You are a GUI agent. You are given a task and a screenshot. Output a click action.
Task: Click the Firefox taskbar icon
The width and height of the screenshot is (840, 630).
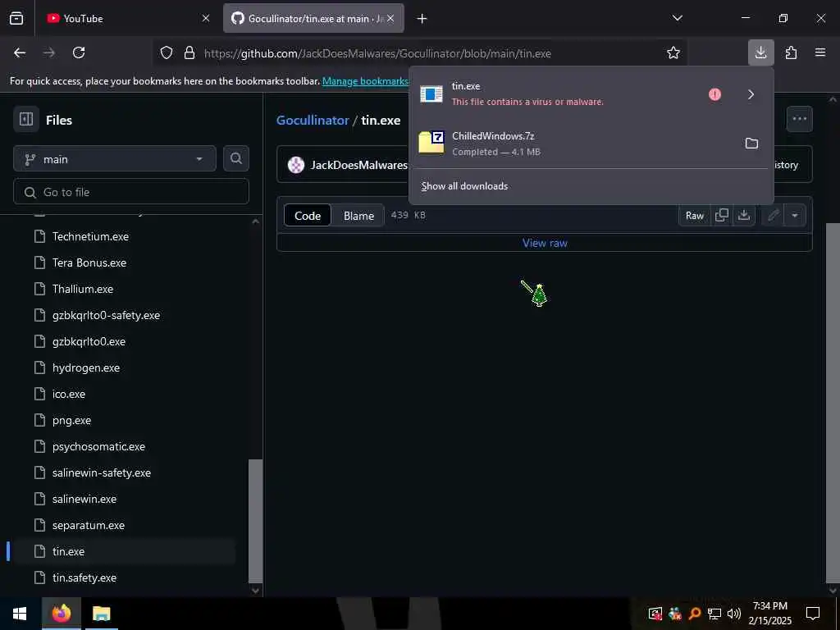pos(61,614)
